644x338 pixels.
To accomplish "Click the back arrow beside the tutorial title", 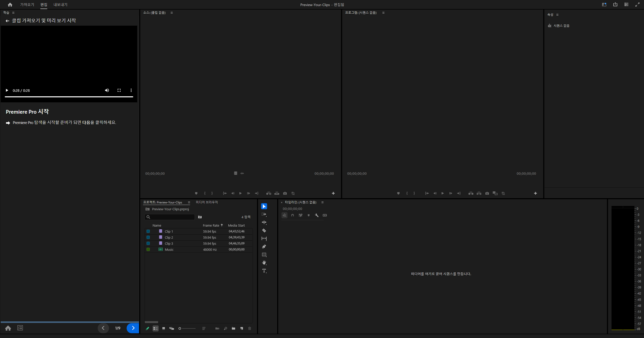I will [7, 21].
